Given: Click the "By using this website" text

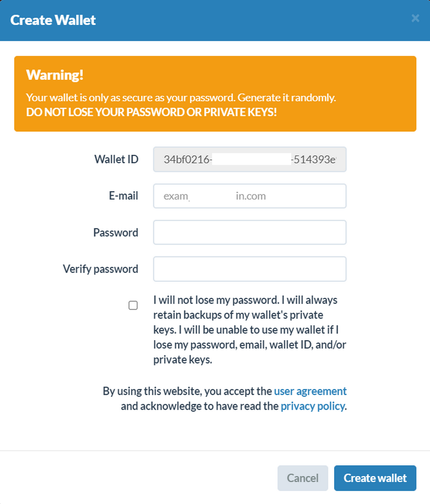Looking at the screenshot, I should tap(188, 391).
